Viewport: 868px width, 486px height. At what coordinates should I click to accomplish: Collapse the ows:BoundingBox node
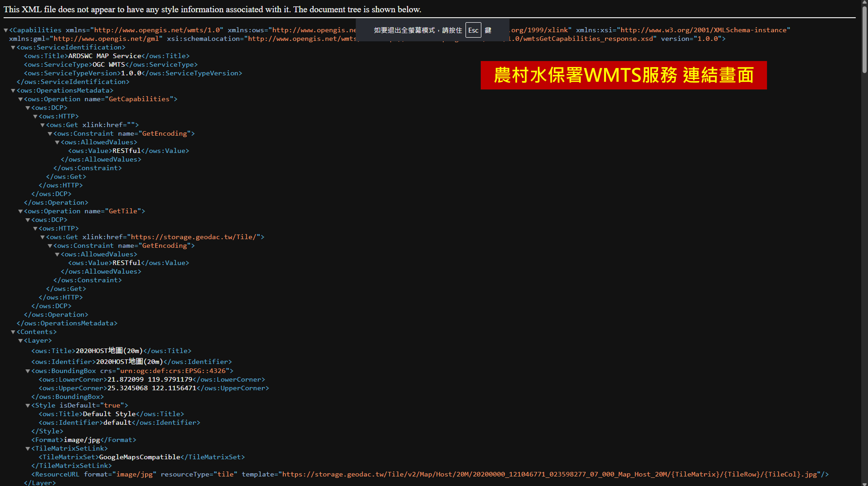[x=28, y=371]
